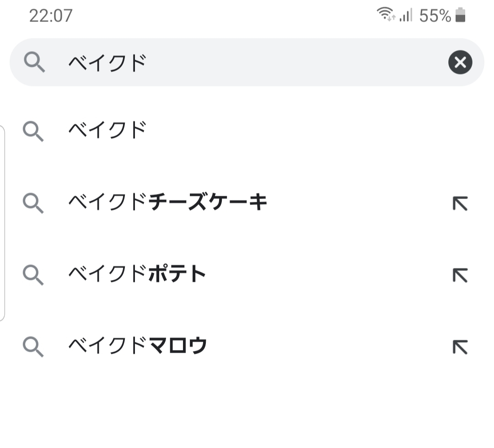Search for ベイクドチーズケーキ suggestion
Viewport: 494px width, 448px height.
tap(167, 202)
